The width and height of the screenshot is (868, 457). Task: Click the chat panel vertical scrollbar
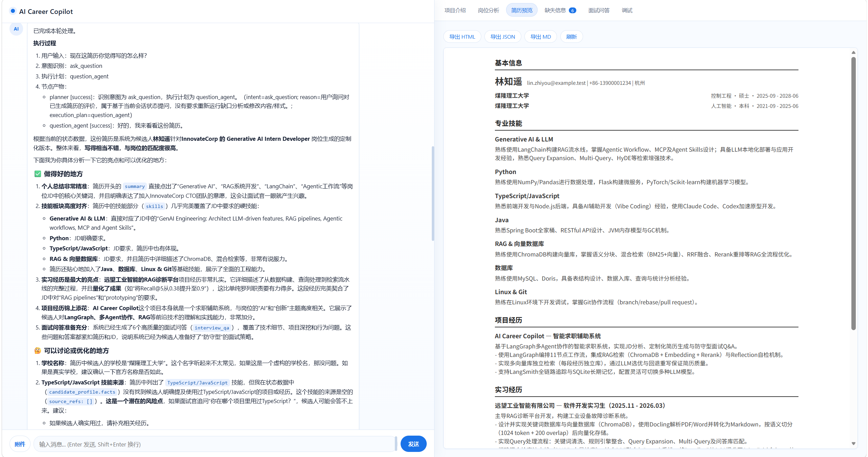pos(433,193)
